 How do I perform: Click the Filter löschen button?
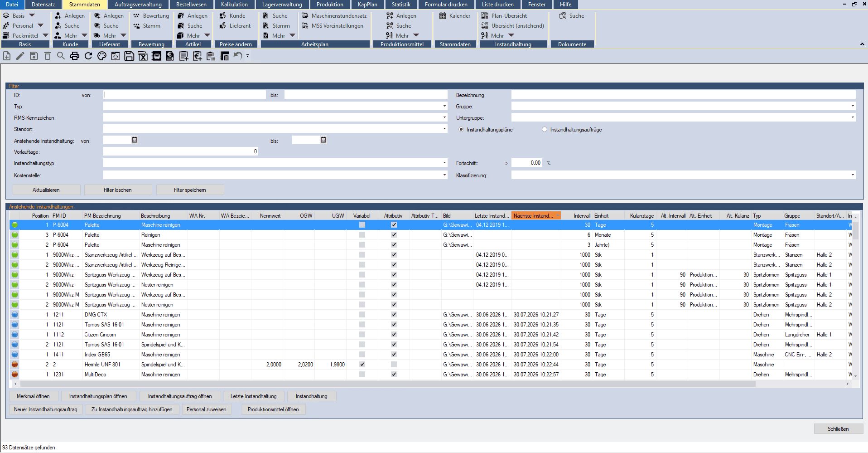click(x=118, y=190)
